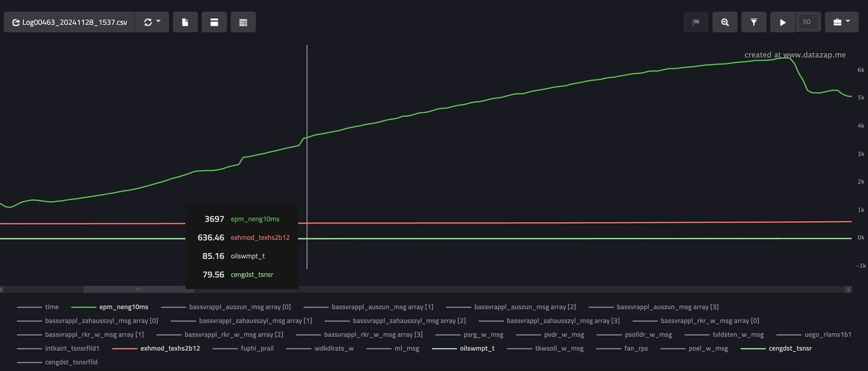Screen dimensions: 868x371
Task: Show the psrg_w_msg series
Action: [470, 335]
